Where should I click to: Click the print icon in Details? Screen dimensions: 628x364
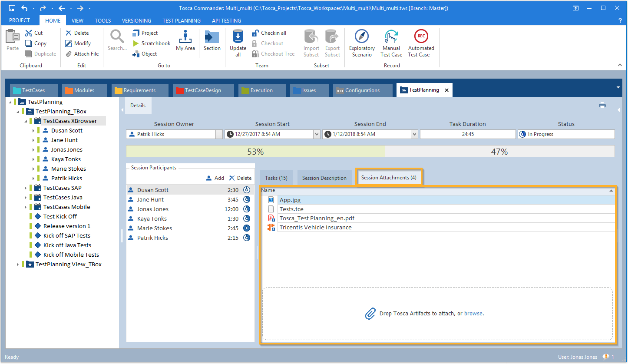pyautogui.click(x=602, y=105)
